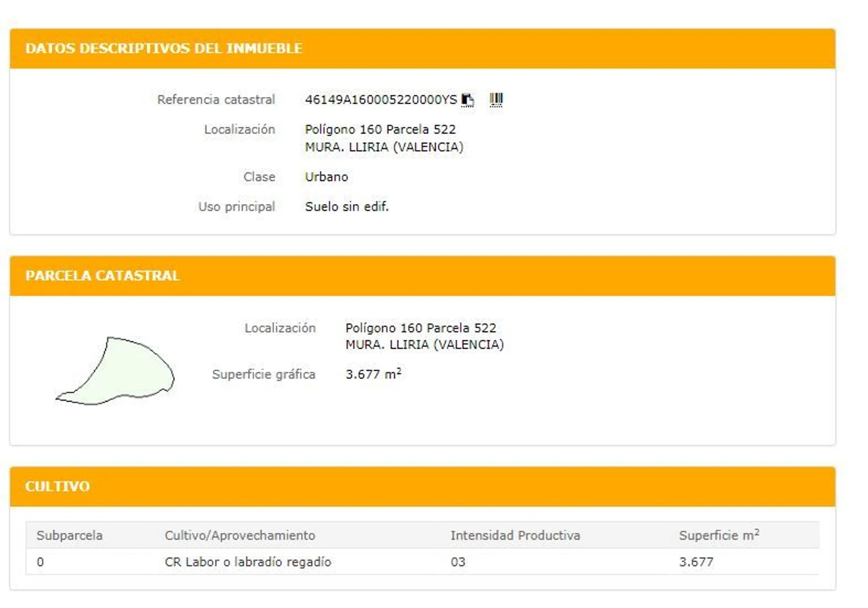Copy the cadastral reference with clipboard icon
This screenshot has height=608, width=868.
pyautogui.click(x=467, y=99)
